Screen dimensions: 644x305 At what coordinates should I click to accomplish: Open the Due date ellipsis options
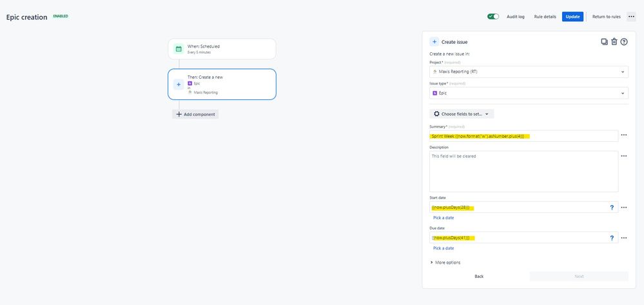pyautogui.click(x=624, y=237)
